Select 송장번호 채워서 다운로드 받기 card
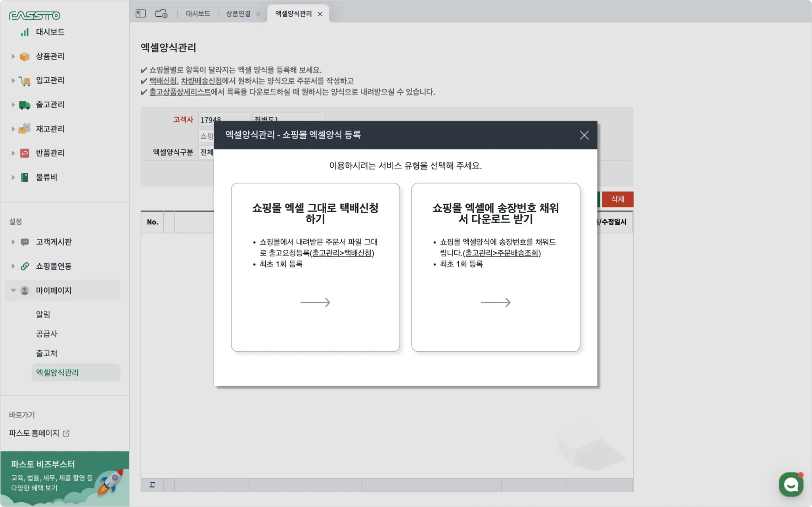This screenshot has height=507, width=812. (x=495, y=267)
